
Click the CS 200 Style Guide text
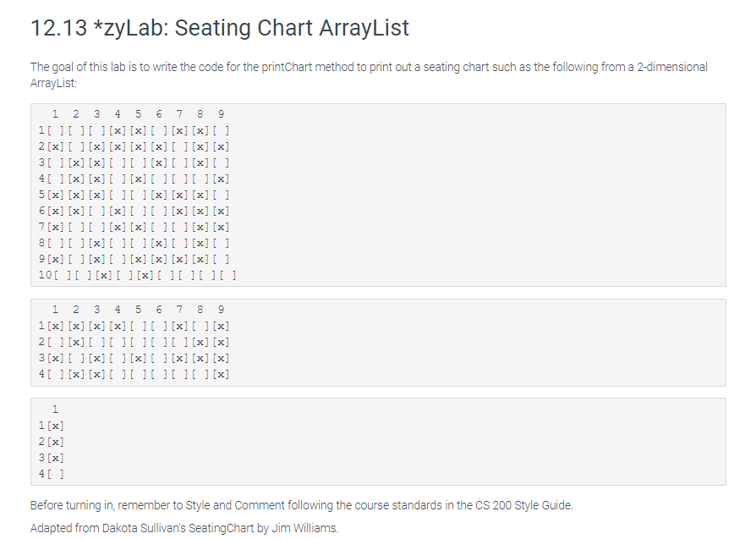tap(523, 505)
